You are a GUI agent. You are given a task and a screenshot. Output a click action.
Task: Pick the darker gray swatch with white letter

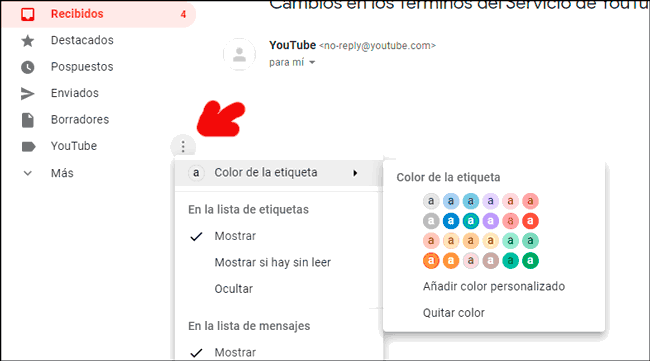point(431,221)
